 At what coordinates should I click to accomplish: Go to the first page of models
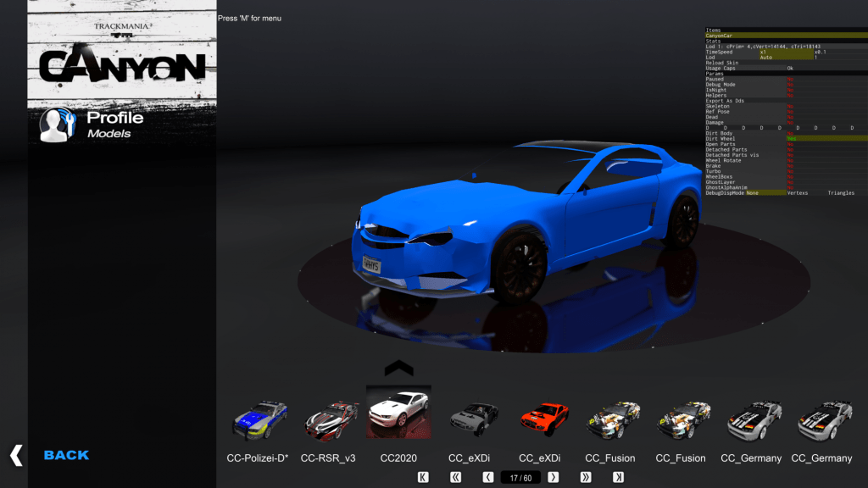424,477
